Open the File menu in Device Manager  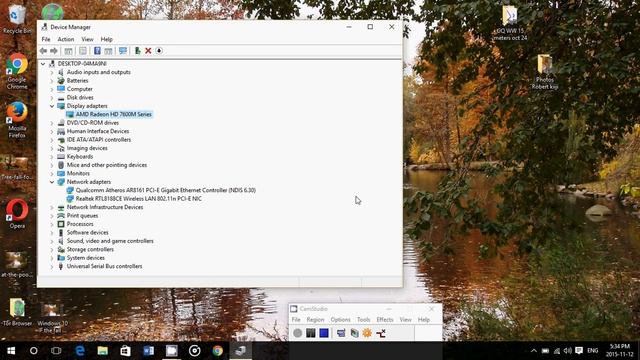(x=46, y=39)
